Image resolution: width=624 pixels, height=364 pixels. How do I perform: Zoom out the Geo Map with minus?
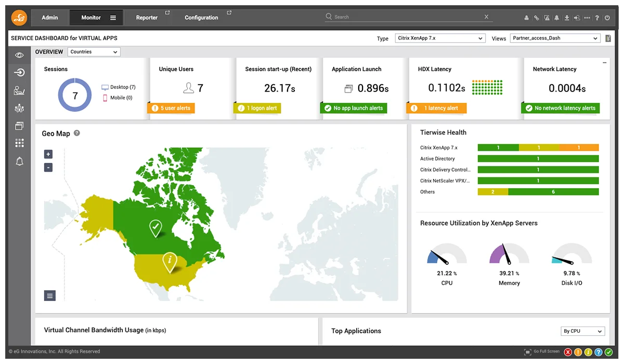pos(48,167)
